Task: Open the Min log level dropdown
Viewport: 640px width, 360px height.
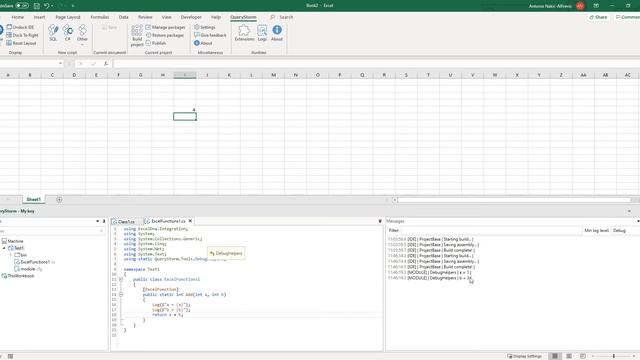Action: 625,231
